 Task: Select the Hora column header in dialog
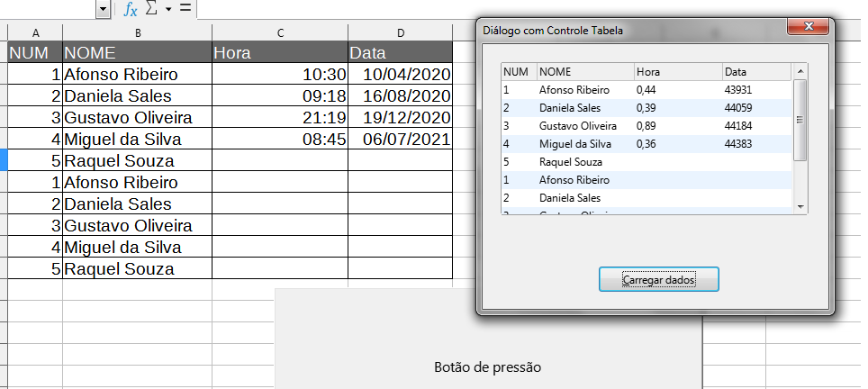pos(676,71)
